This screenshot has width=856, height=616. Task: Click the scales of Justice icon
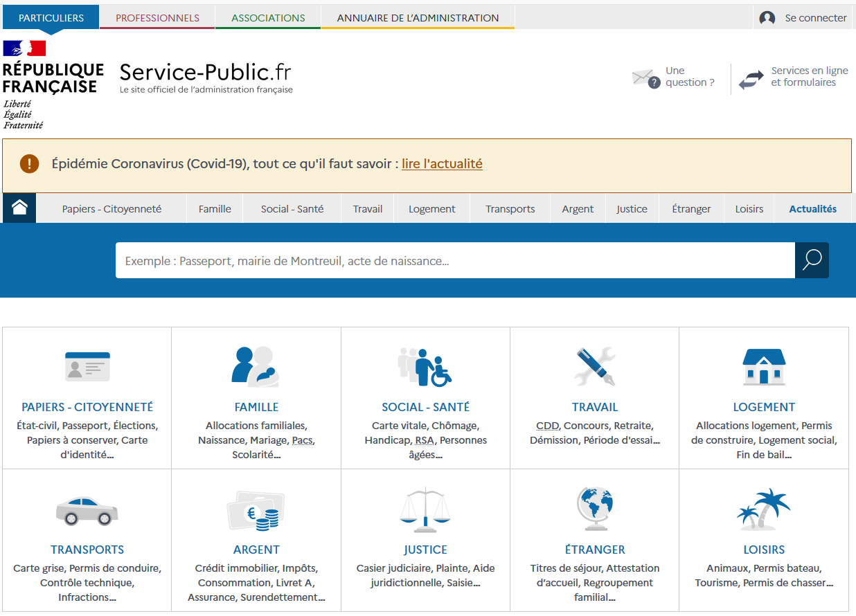[425, 510]
